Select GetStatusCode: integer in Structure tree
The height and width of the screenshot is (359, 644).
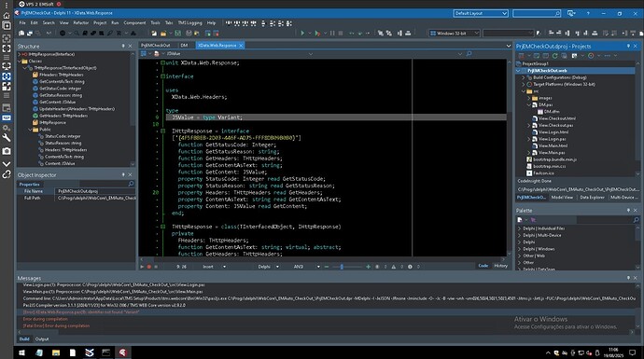(x=60, y=89)
